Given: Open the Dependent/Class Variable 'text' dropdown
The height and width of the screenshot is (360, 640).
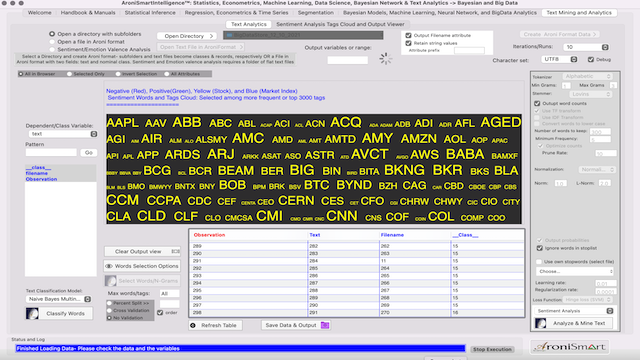Looking at the screenshot, I should [x=62, y=134].
